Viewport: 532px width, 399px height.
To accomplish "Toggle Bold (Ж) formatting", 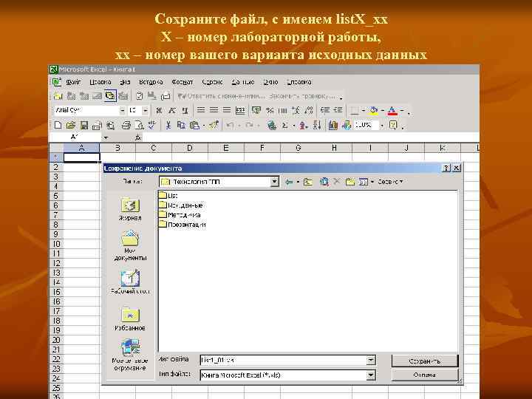I will click(x=159, y=110).
